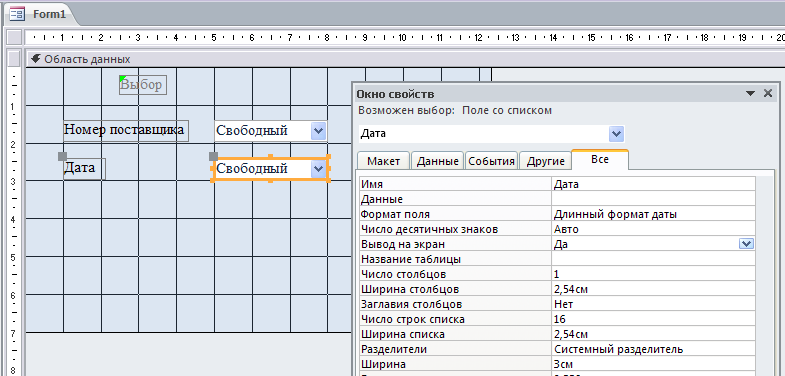The width and height of the screenshot is (785, 376).
Task: Click the form selector box at ruler corner
Action: pos(15,38)
